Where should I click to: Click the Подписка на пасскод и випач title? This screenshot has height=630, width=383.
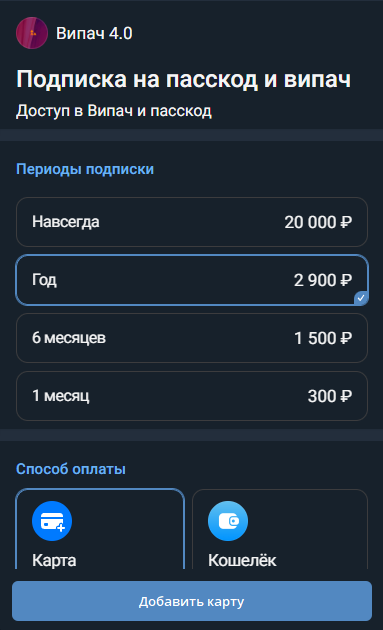[184, 79]
